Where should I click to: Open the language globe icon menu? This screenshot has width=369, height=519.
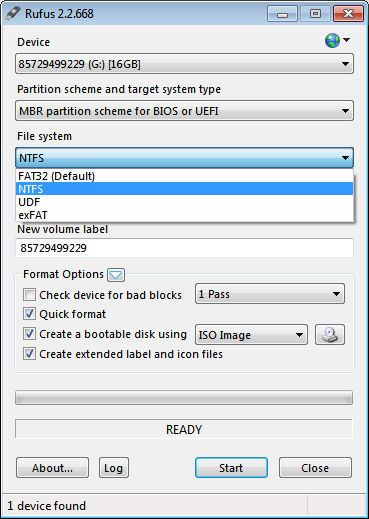point(337,40)
